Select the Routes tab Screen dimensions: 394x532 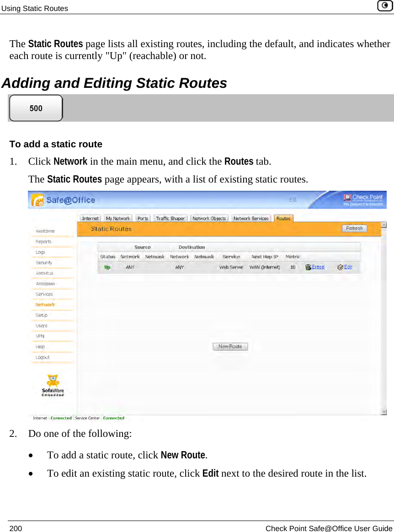click(x=283, y=219)
